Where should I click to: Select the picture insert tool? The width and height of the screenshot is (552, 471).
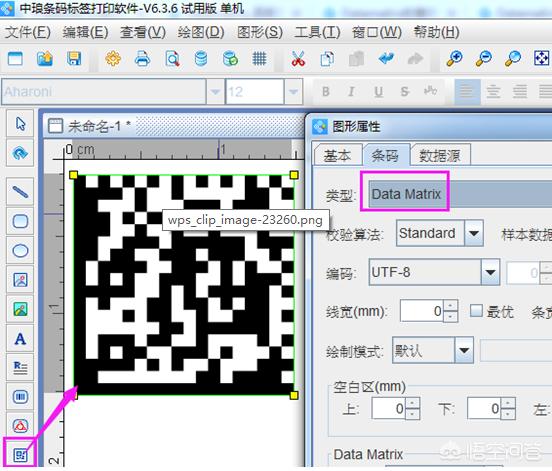[20, 309]
